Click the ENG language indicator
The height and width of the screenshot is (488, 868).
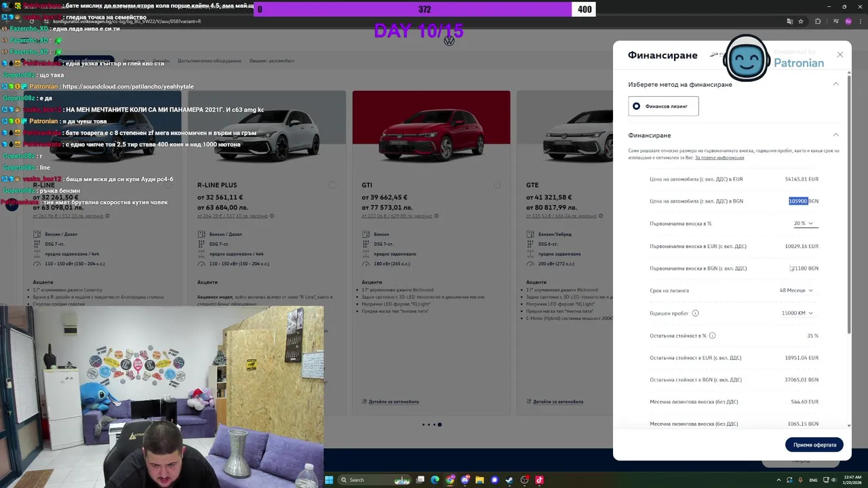tap(813, 480)
